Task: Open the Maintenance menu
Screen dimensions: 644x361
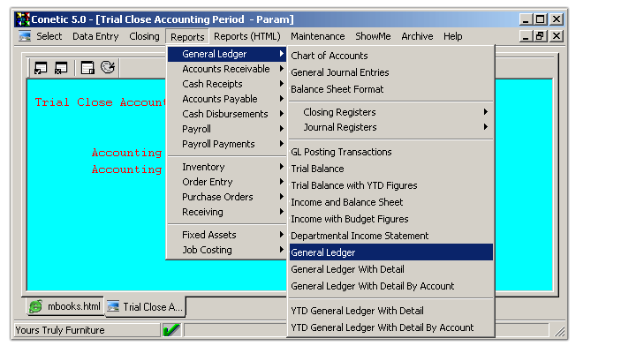Action: point(317,36)
